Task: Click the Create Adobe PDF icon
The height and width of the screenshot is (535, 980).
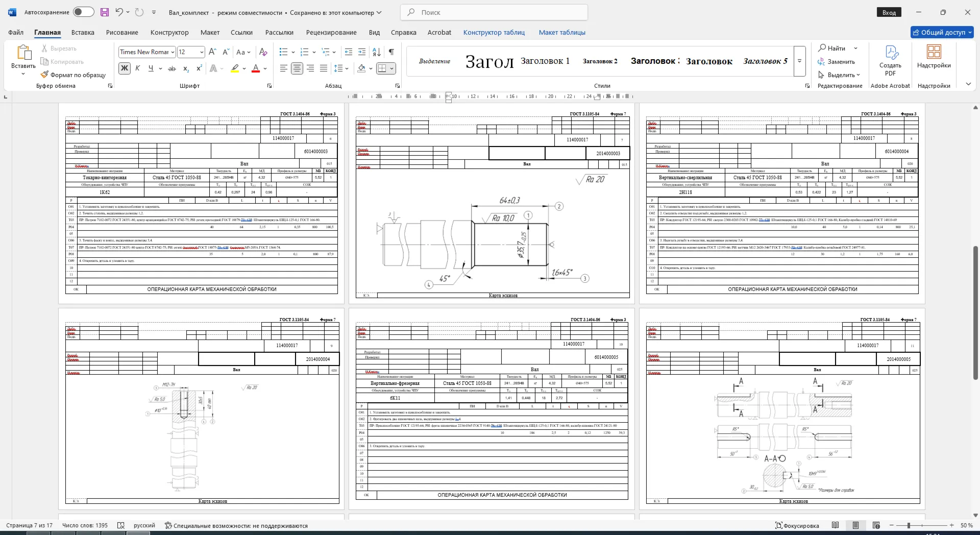Action: pos(890,60)
